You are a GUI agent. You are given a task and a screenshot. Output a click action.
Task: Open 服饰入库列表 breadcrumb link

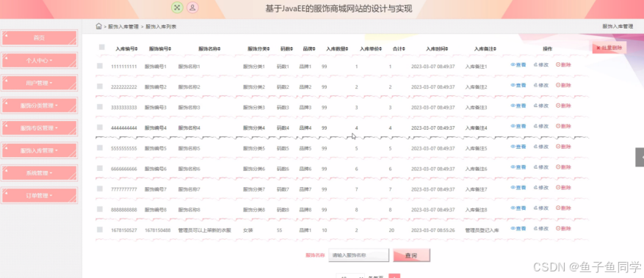[x=161, y=26]
